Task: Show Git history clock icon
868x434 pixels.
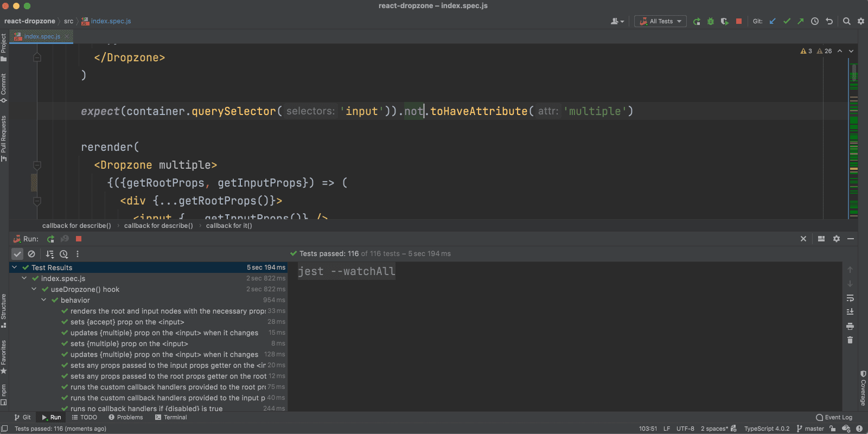Action: 815,21
